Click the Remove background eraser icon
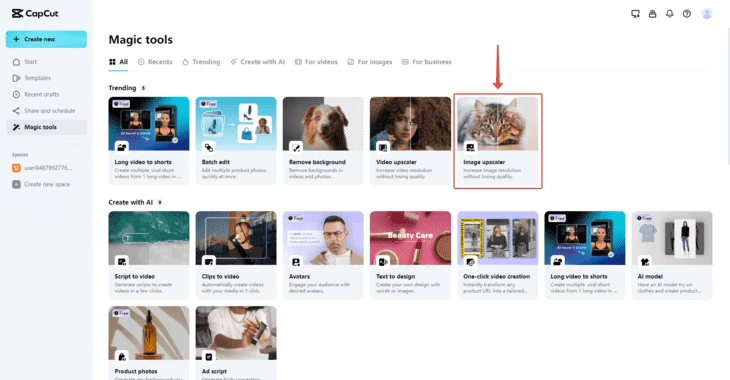The image size is (730, 380). pyautogui.click(x=296, y=148)
